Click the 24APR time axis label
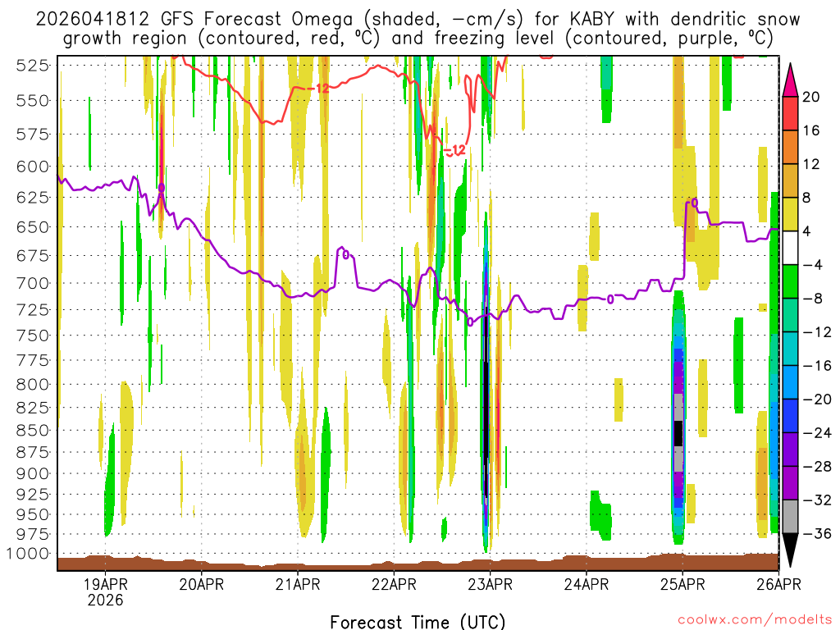The width and height of the screenshot is (840, 630). (586, 584)
